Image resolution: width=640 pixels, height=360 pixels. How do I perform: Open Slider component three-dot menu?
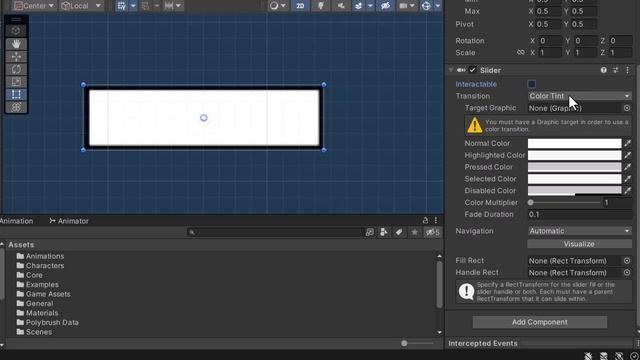(x=627, y=70)
